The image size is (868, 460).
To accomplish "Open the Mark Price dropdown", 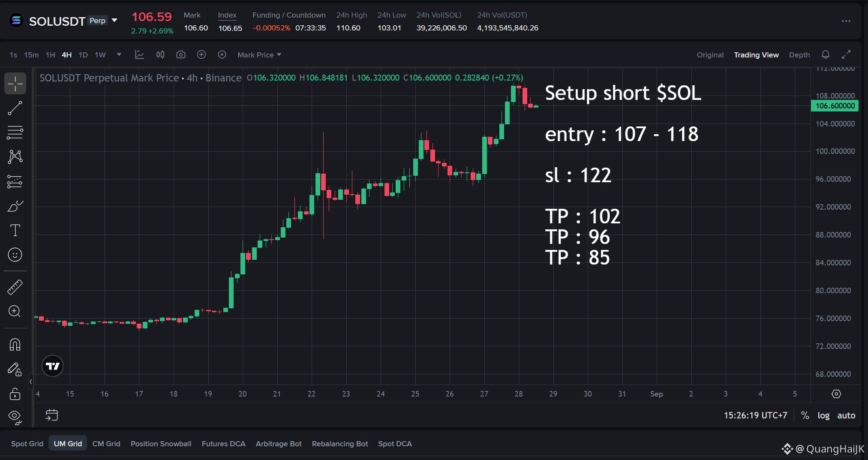I will (259, 55).
